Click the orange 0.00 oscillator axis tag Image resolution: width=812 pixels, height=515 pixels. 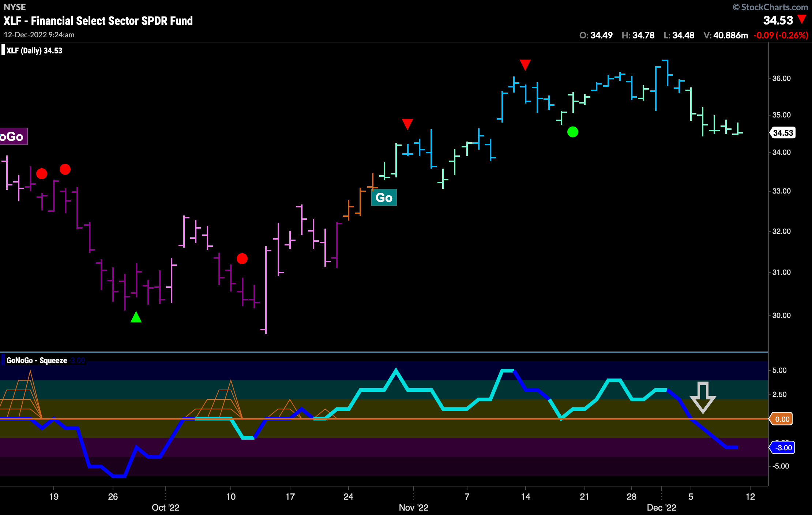(781, 419)
